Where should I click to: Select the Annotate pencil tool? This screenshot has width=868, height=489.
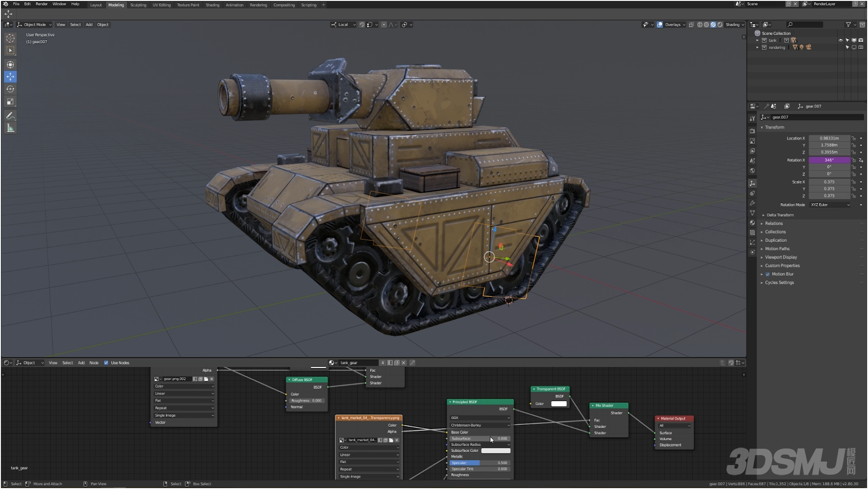coord(10,116)
